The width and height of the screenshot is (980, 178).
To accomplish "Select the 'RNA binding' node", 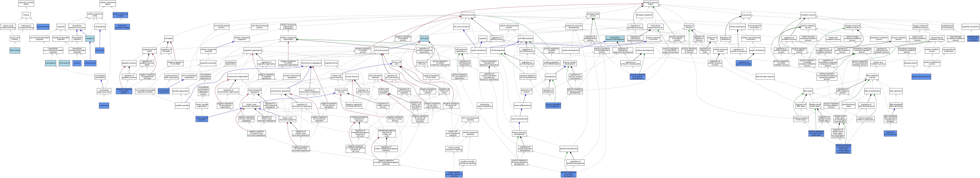I will pos(15,50).
